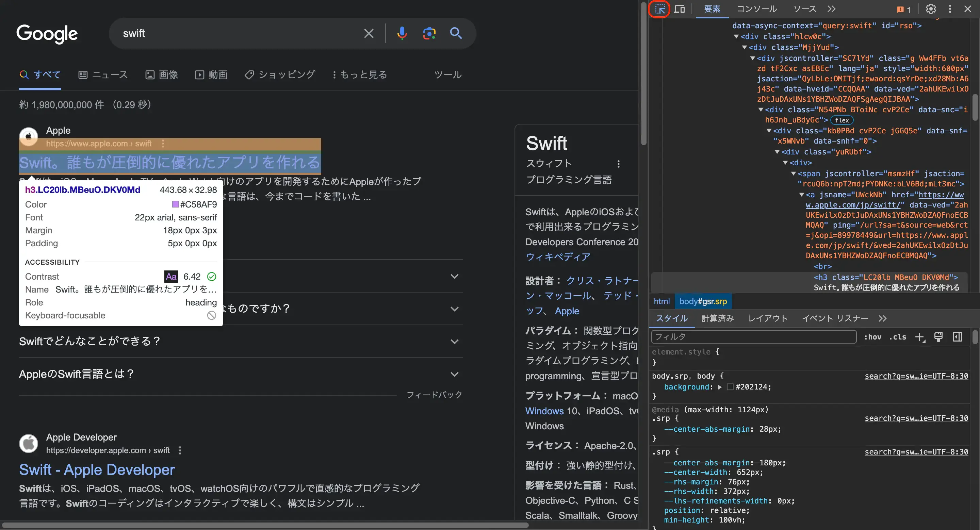
Task: Click the add new style rule icon
Action: point(920,337)
